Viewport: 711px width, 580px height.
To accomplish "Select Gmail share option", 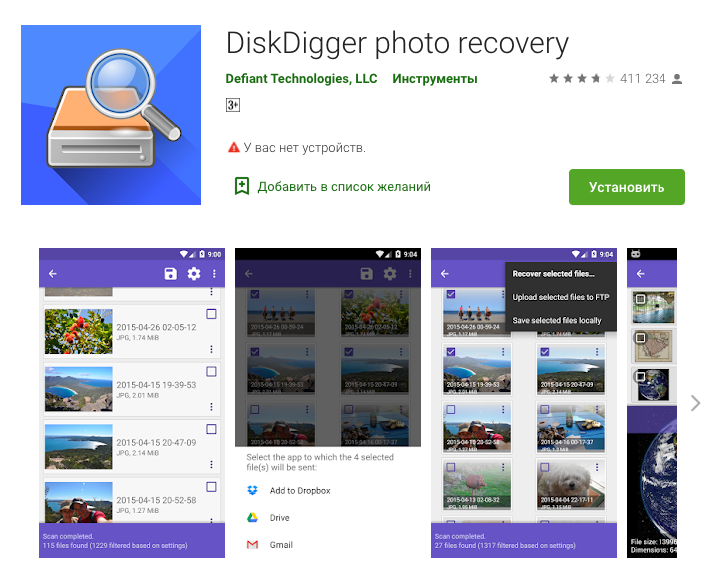I will 281,545.
